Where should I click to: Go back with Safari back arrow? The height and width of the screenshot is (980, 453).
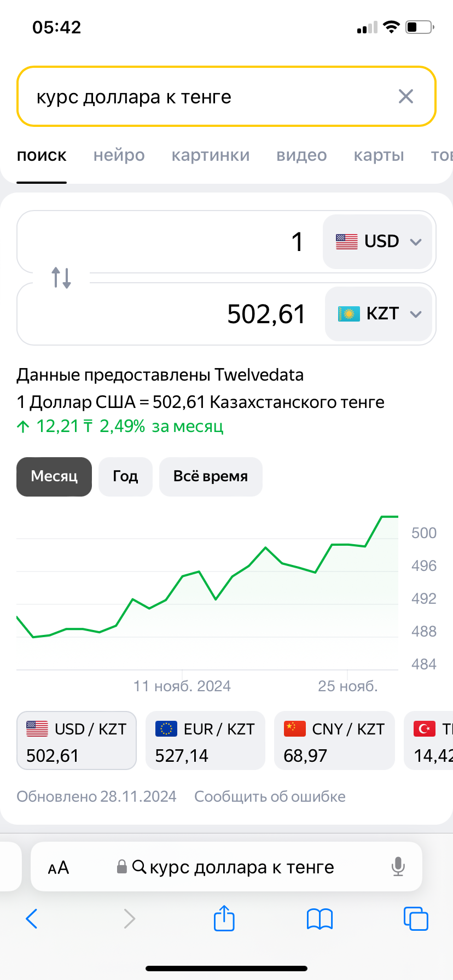coord(32,919)
